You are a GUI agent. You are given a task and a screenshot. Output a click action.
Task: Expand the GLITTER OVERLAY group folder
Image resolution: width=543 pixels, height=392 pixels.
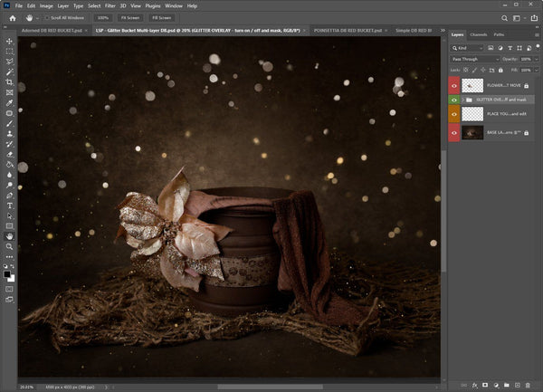tap(462, 100)
